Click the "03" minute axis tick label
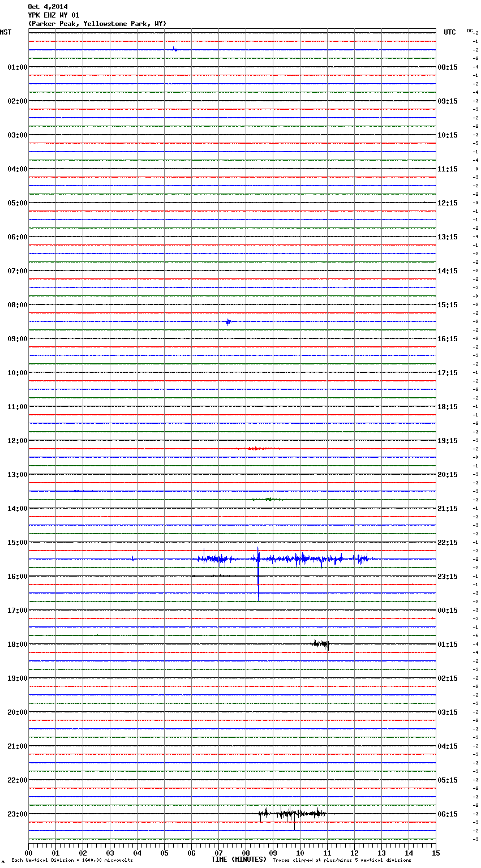481x868 pixels. [110, 853]
